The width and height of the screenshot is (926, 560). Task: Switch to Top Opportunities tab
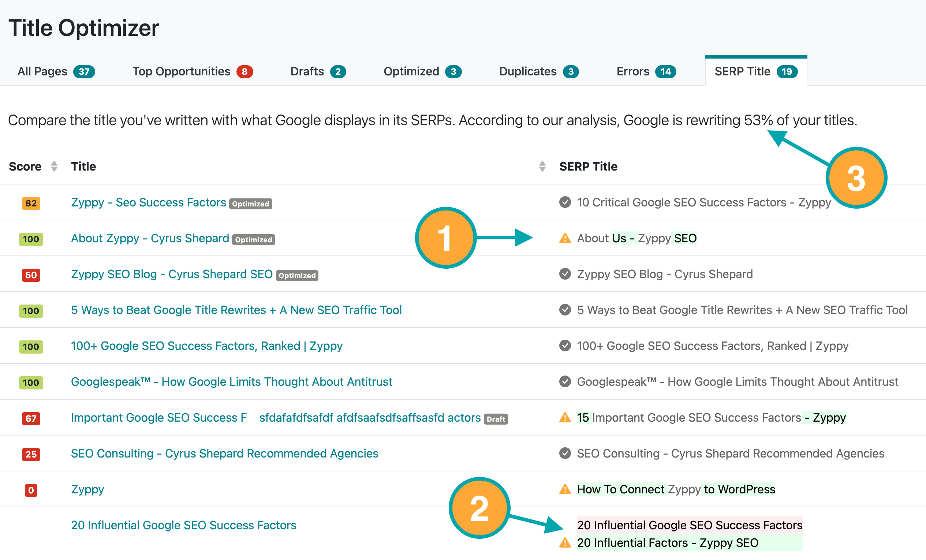tap(193, 71)
